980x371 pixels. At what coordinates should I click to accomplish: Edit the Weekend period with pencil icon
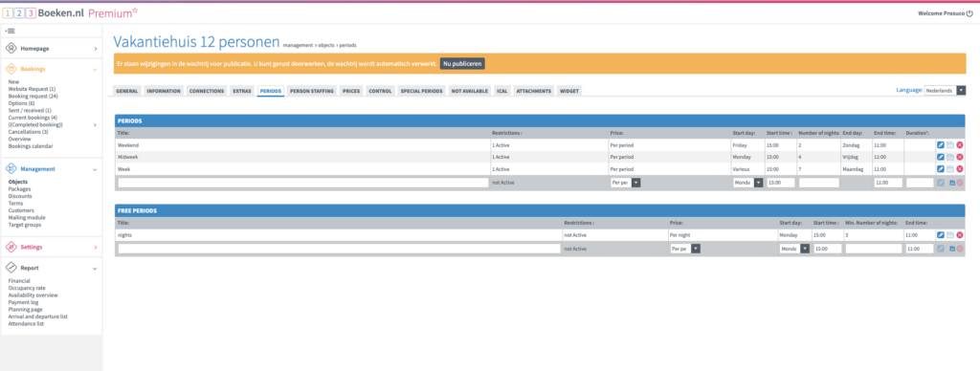pyautogui.click(x=941, y=145)
